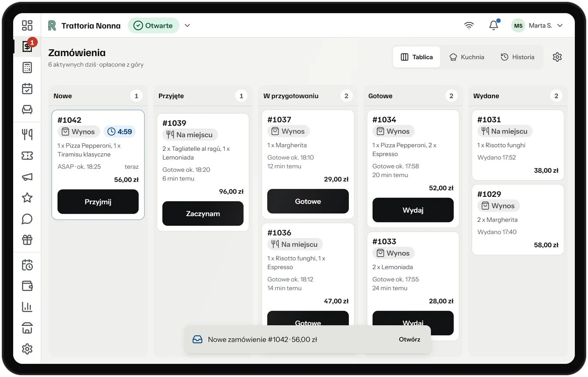Select the Tablica tab
This screenshot has width=588, height=377.
417,57
